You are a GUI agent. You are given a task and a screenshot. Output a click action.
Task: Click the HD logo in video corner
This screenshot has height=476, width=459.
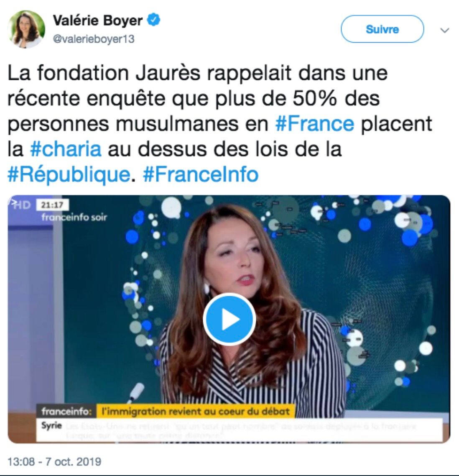point(20,205)
